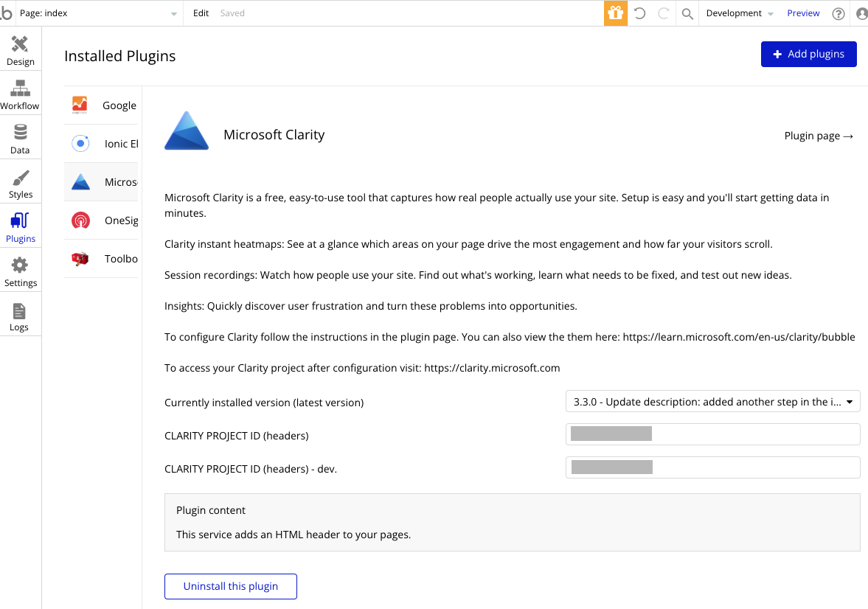Open the Styles tab in sidebar
868x609 pixels.
click(x=21, y=183)
